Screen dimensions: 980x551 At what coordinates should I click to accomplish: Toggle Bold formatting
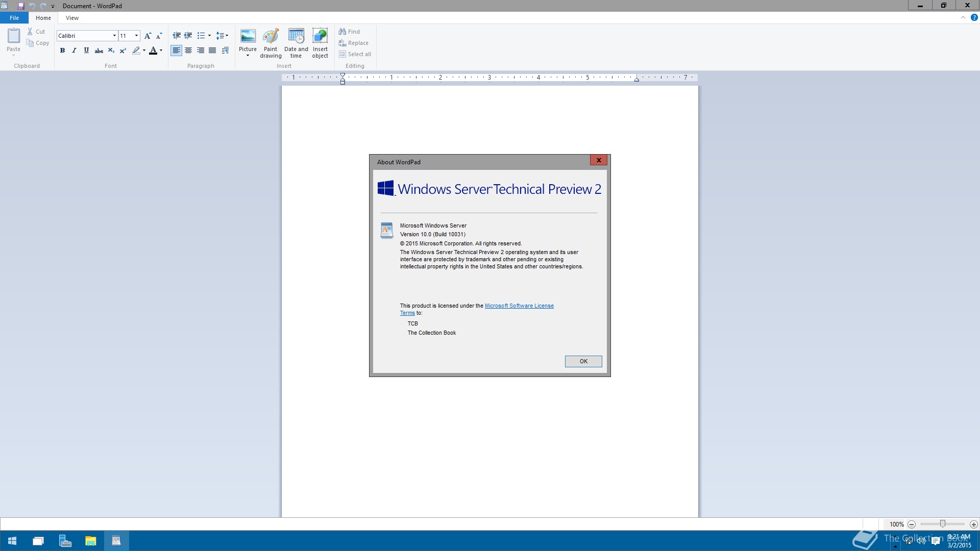click(x=62, y=51)
